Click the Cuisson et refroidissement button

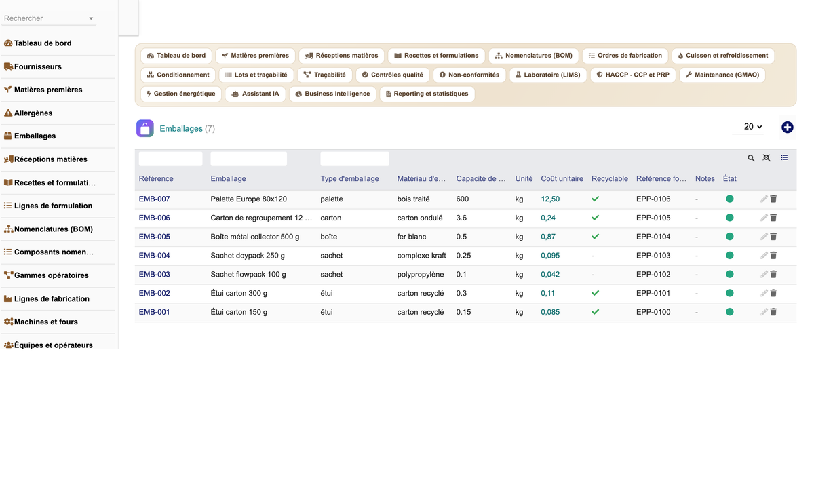click(x=722, y=56)
